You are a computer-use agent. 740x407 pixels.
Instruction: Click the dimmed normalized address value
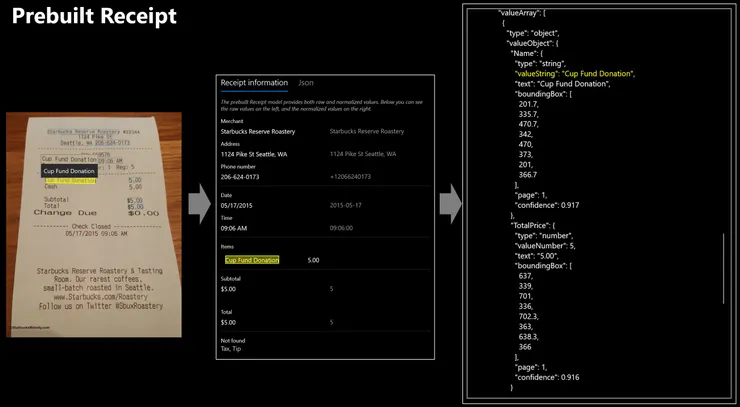point(363,154)
